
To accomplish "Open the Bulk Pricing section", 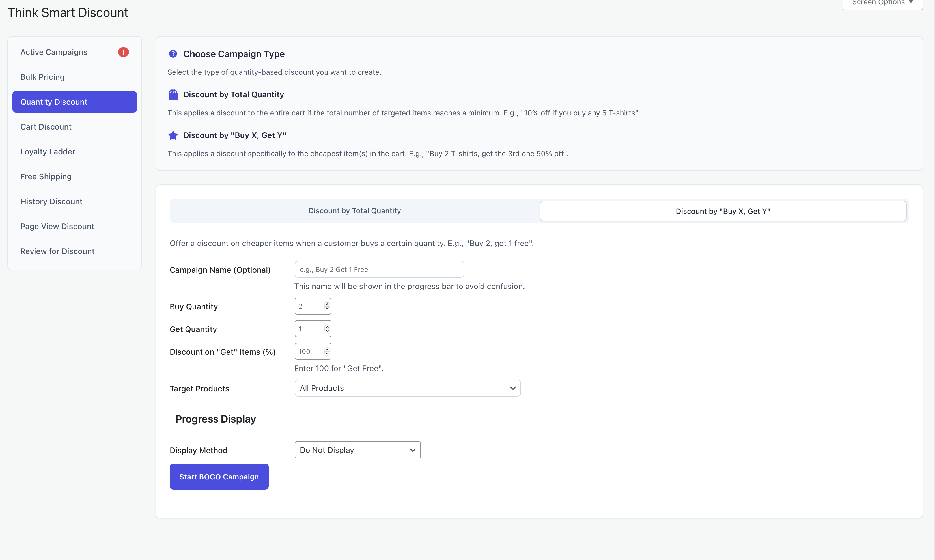I will tap(43, 77).
